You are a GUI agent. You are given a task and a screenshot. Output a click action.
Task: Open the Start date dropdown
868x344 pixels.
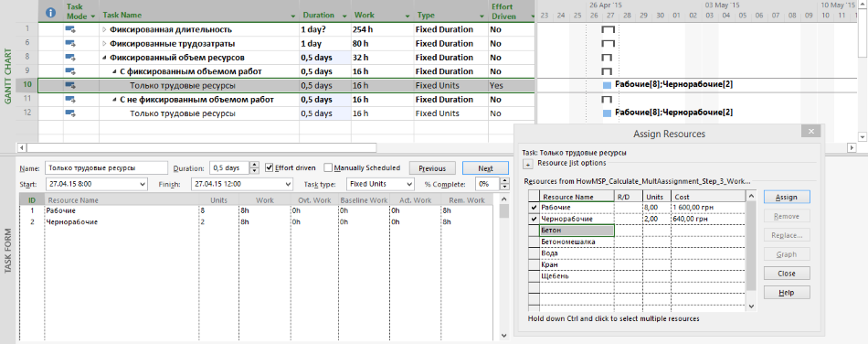point(143,184)
